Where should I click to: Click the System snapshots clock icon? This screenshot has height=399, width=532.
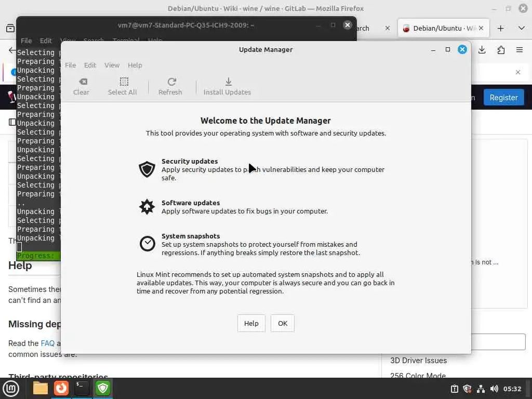[147, 244]
